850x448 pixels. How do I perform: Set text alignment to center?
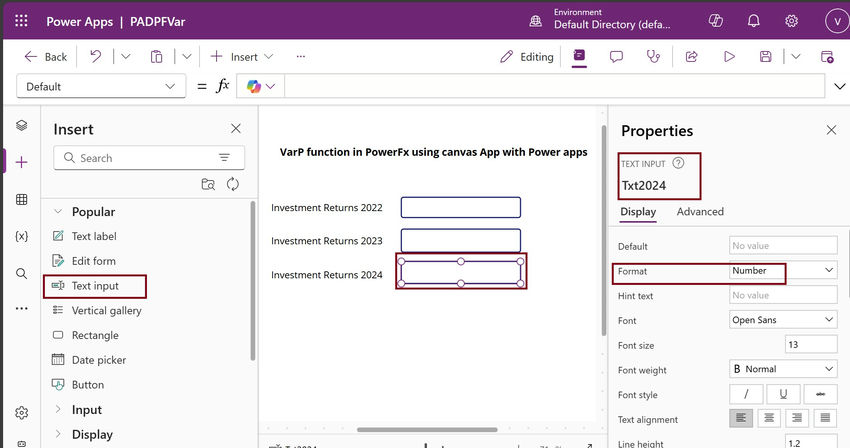coord(768,418)
